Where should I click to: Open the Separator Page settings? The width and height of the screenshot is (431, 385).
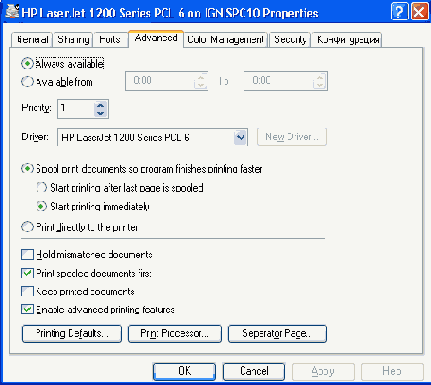pyautogui.click(x=277, y=334)
